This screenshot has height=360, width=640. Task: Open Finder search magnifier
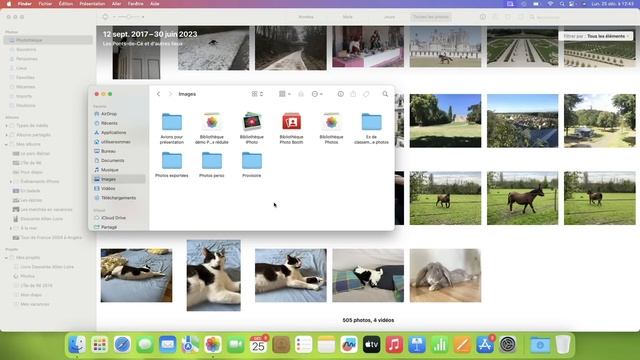point(385,94)
